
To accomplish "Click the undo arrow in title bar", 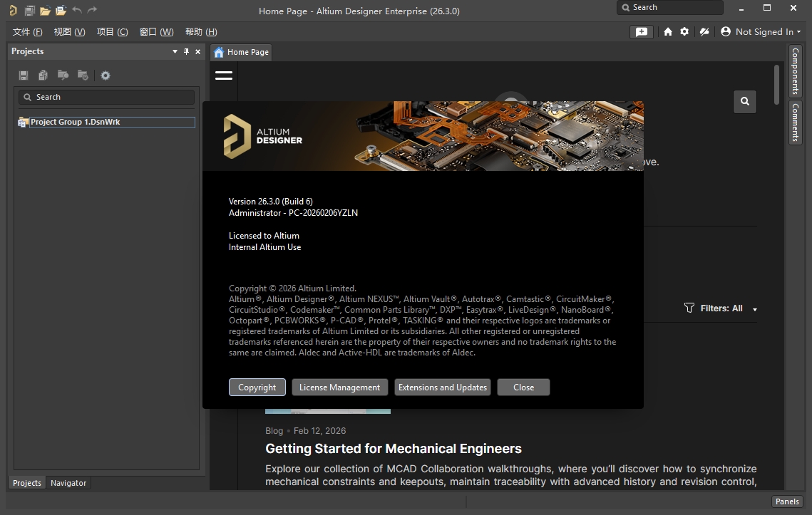I will (x=78, y=10).
